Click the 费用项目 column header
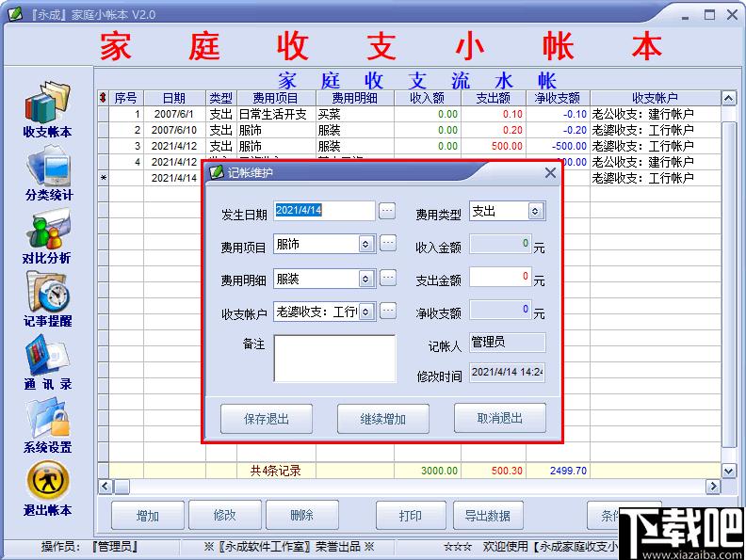Viewport: 746px width, 560px height. pos(276,98)
